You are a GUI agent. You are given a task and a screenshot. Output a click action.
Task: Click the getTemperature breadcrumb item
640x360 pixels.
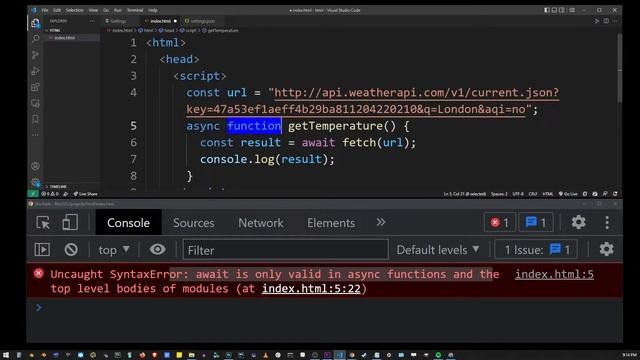[x=220, y=30]
